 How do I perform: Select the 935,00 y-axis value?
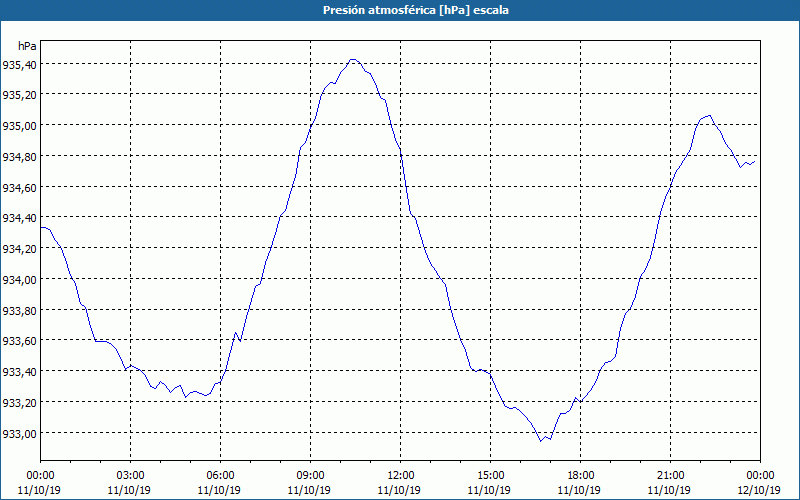[19, 126]
